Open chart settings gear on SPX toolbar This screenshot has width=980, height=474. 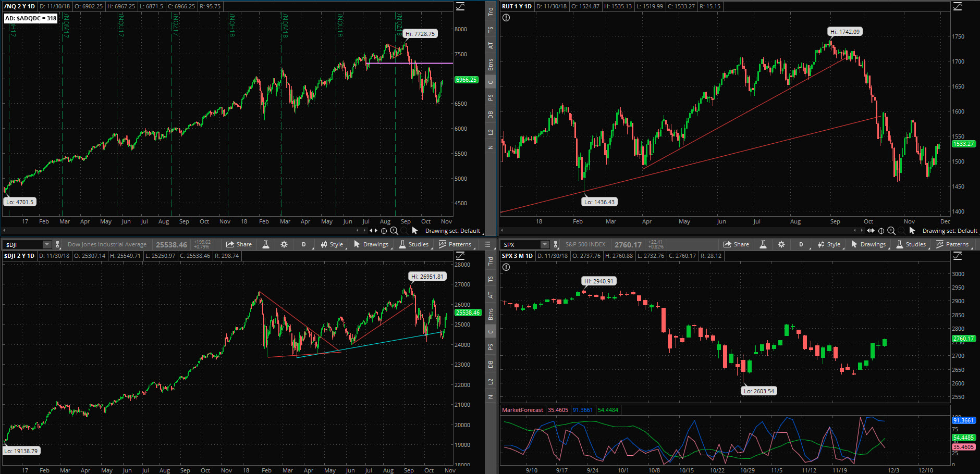[781, 244]
